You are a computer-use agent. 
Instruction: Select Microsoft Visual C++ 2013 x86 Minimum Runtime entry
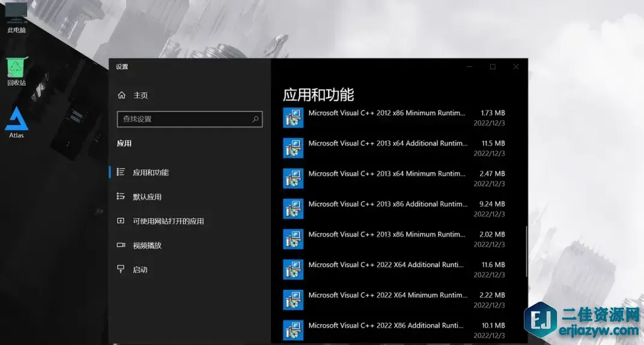[x=394, y=239]
